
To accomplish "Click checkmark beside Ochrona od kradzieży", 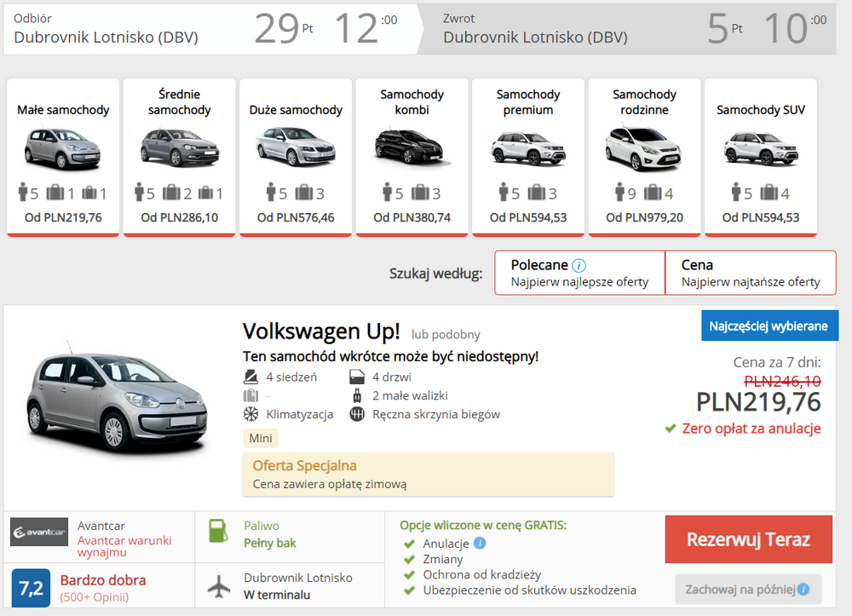I will [409, 575].
